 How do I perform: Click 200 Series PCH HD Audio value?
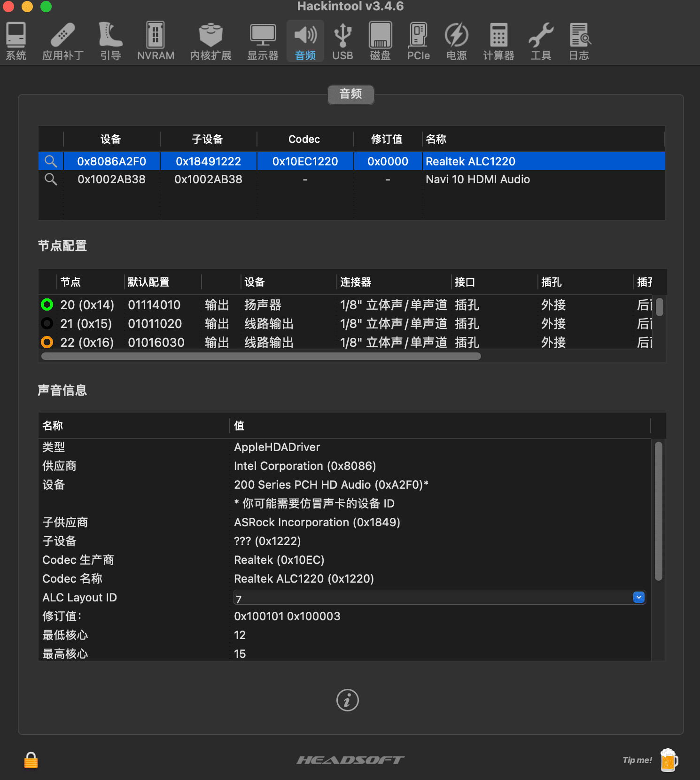331,484
